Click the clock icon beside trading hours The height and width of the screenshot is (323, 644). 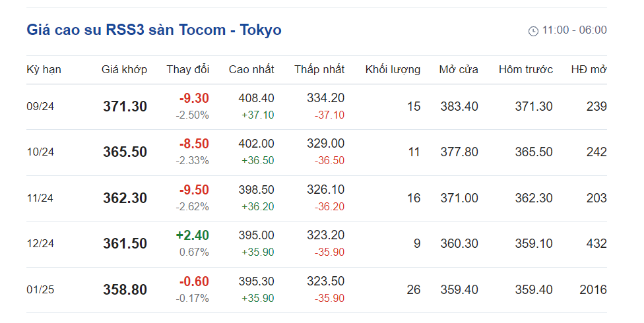(533, 31)
